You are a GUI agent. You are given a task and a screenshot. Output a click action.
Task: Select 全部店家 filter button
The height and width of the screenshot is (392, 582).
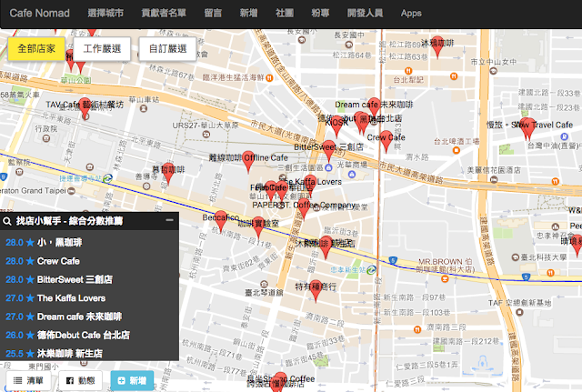(36, 48)
